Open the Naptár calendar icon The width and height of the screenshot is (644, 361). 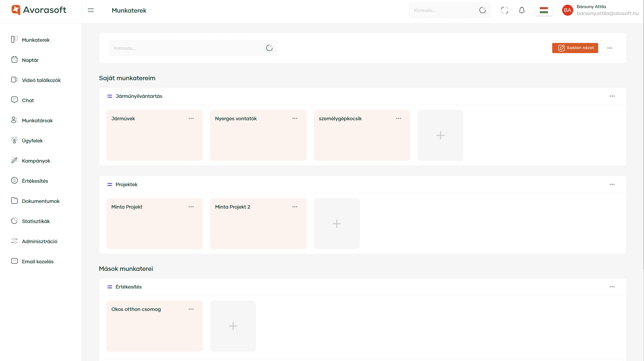(14, 60)
